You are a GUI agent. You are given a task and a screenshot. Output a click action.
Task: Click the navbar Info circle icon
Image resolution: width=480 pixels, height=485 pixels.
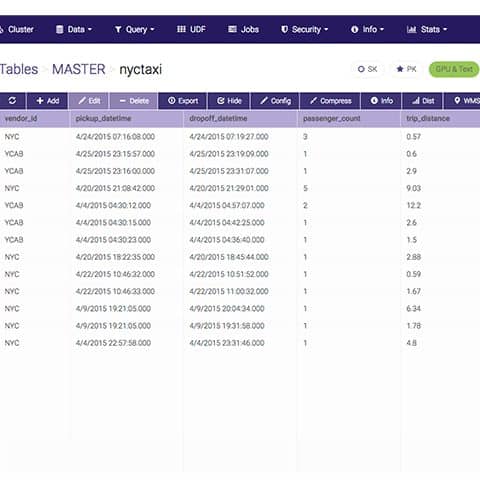pyautogui.click(x=354, y=29)
